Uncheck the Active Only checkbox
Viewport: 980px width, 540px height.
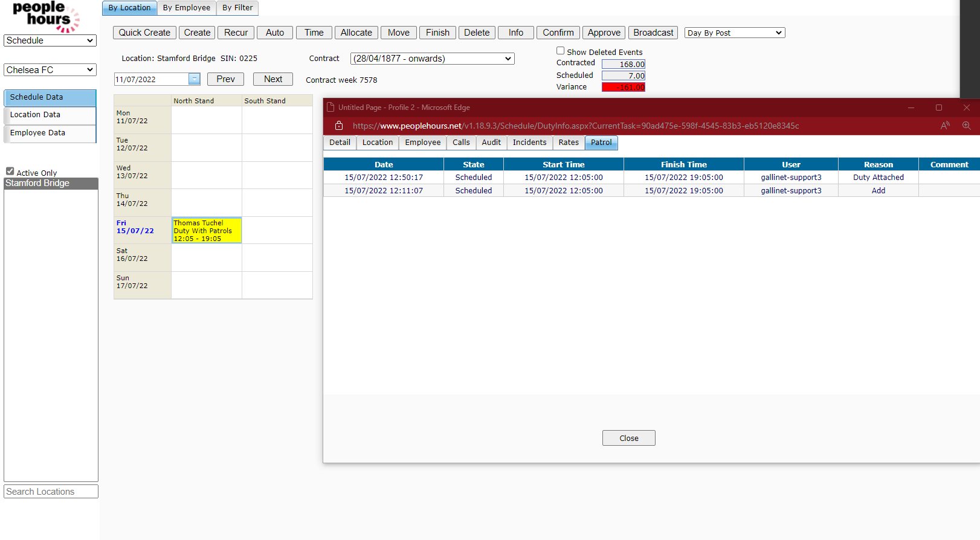click(10, 172)
